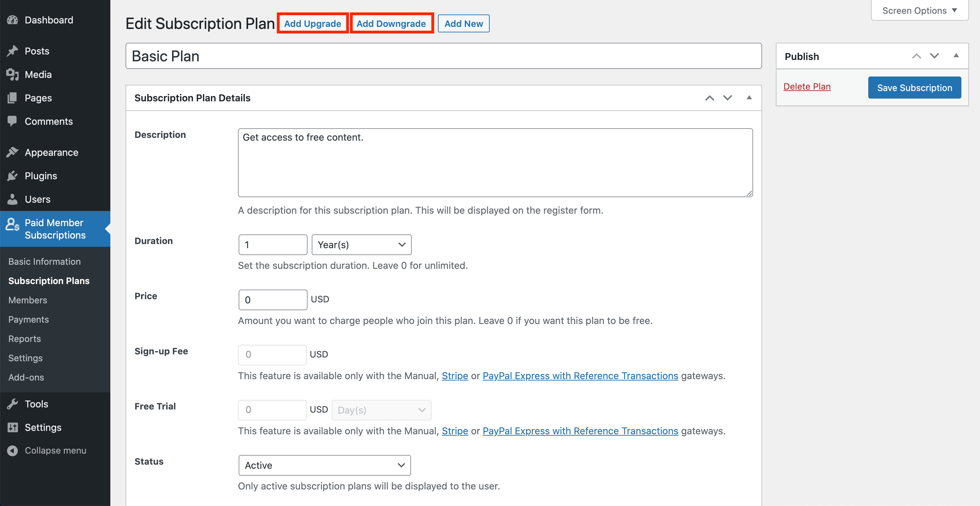Click the Pages icon in sidebar
The image size is (980, 506).
[12, 98]
